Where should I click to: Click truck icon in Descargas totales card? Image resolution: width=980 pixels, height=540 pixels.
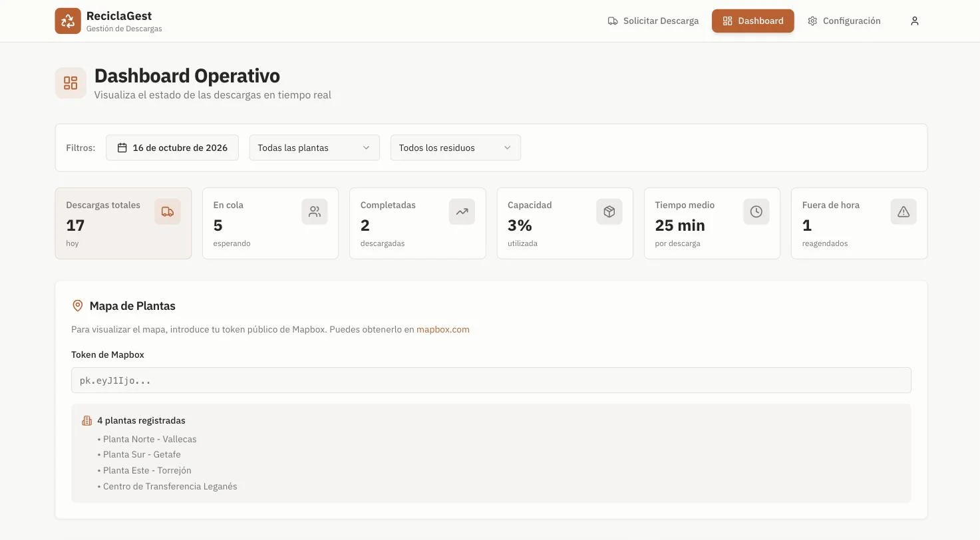[168, 211]
